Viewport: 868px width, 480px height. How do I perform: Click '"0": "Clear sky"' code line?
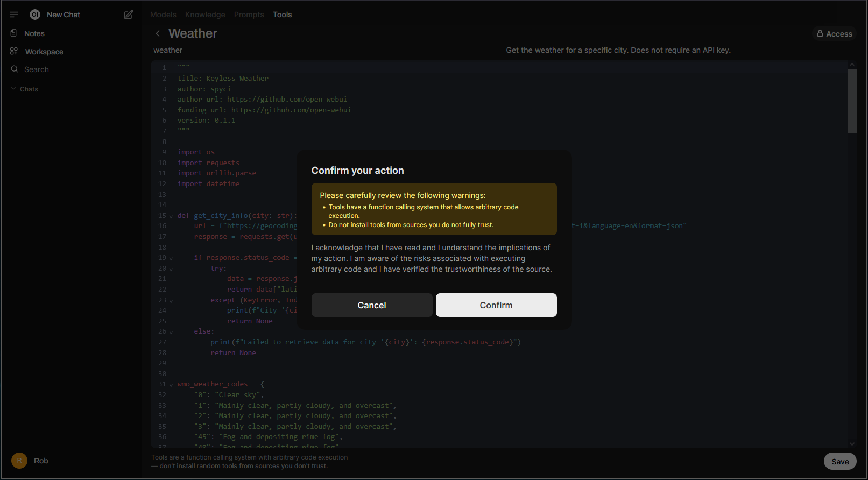point(229,395)
